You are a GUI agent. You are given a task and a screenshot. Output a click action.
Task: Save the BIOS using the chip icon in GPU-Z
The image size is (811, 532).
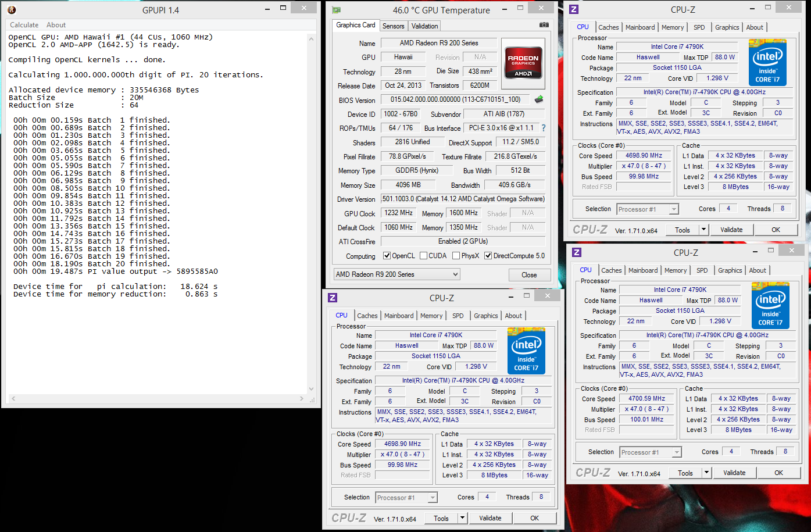point(539,99)
